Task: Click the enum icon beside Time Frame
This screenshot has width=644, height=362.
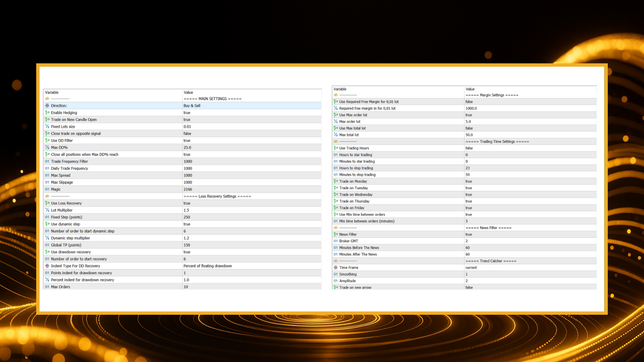Action: [x=335, y=267]
